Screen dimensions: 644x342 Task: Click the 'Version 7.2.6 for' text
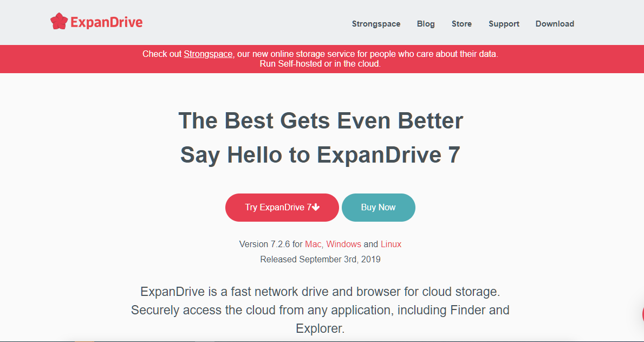(271, 244)
